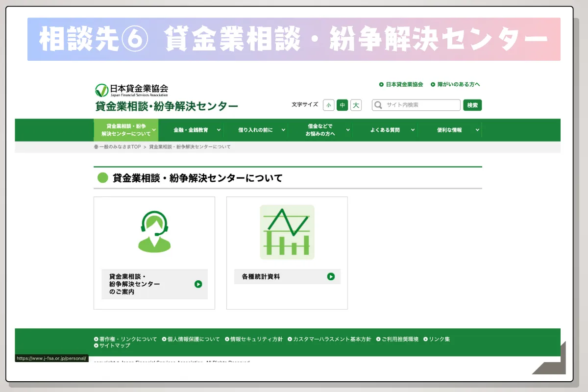Select the 中 font size option

[342, 105]
